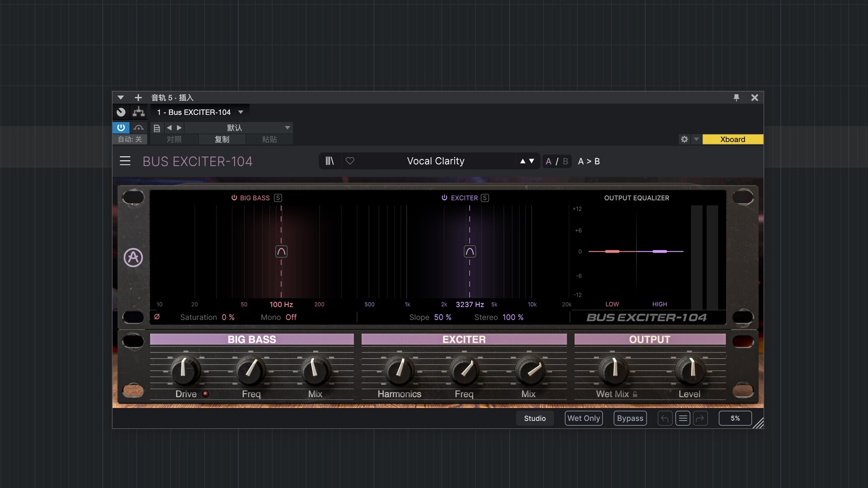The image size is (868, 488).
Task: Click the Bypass button
Action: pyautogui.click(x=630, y=418)
